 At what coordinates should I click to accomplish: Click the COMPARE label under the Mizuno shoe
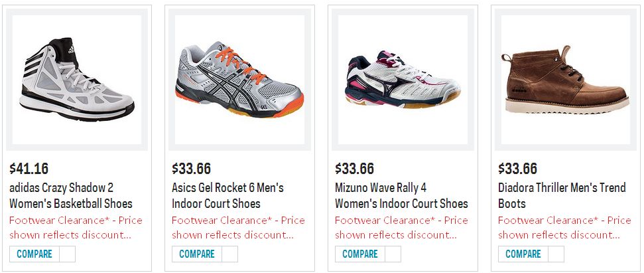click(360, 254)
